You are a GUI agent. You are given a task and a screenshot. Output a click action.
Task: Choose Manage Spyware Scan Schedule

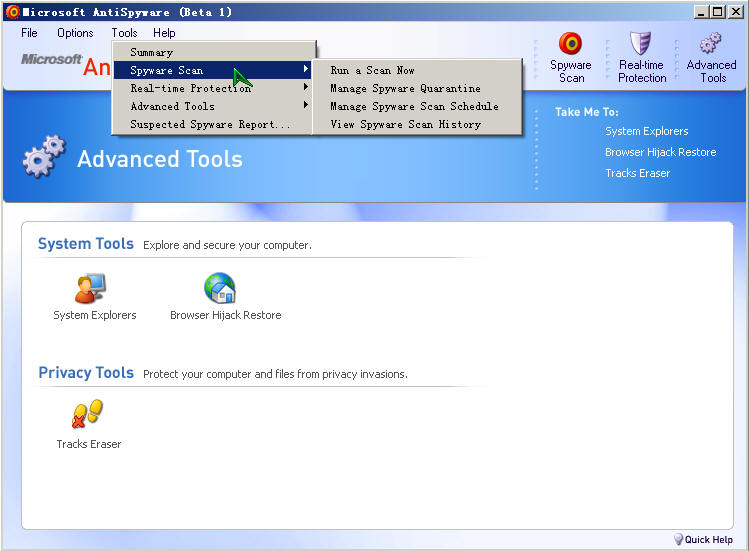click(x=417, y=106)
